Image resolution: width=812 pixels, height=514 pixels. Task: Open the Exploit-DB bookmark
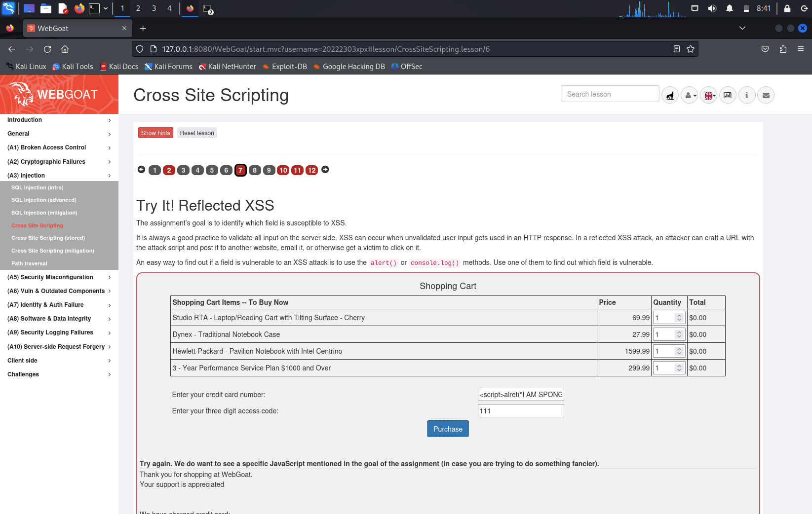pos(284,67)
